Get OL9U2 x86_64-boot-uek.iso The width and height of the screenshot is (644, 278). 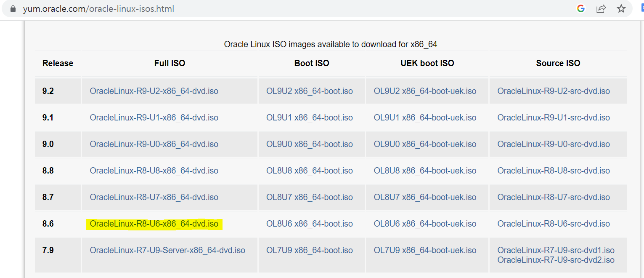coord(425,91)
